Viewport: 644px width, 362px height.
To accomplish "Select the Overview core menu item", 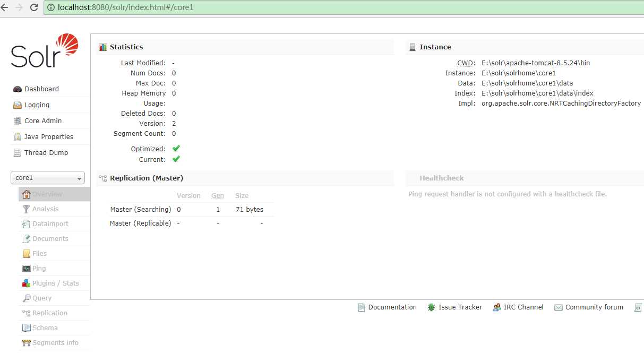I will tap(54, 194).
